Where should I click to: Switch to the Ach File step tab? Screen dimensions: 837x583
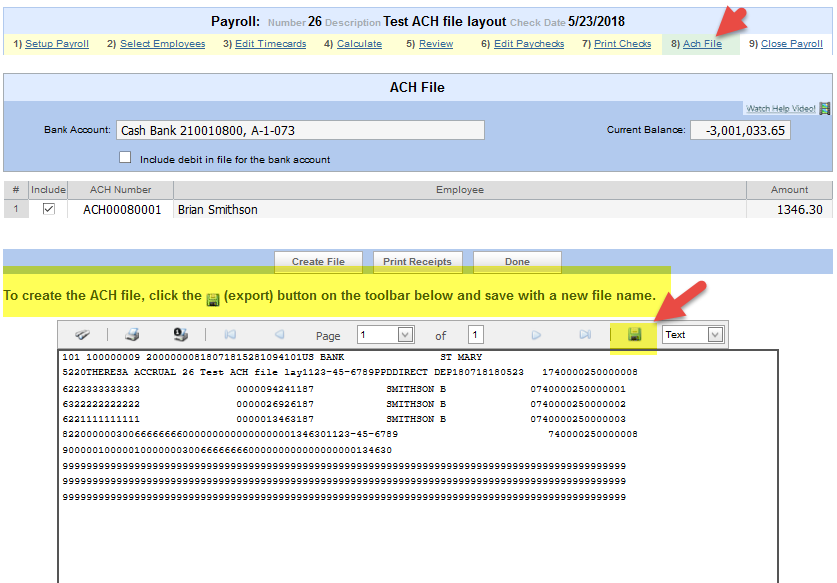click(701, 43)
